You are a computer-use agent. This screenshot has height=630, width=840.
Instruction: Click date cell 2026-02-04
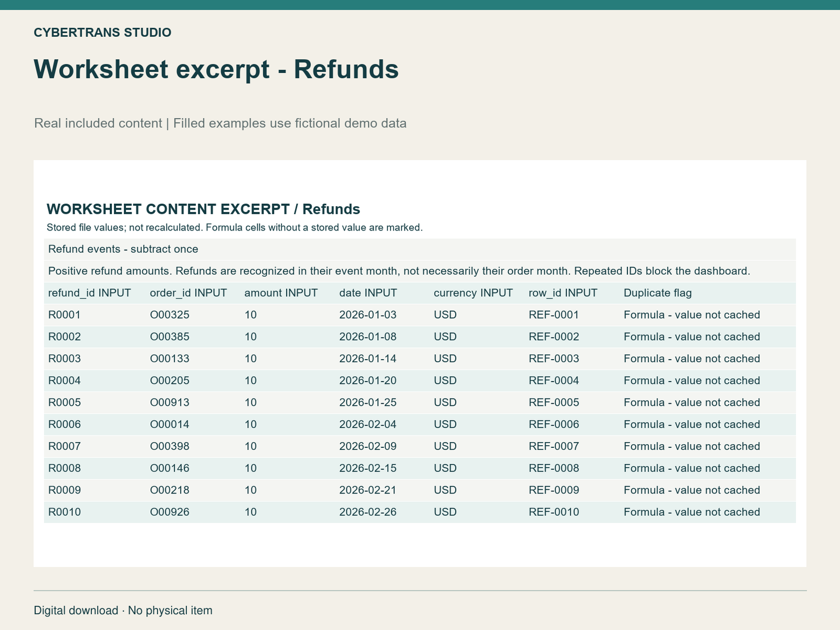click(x=368, y=424)
